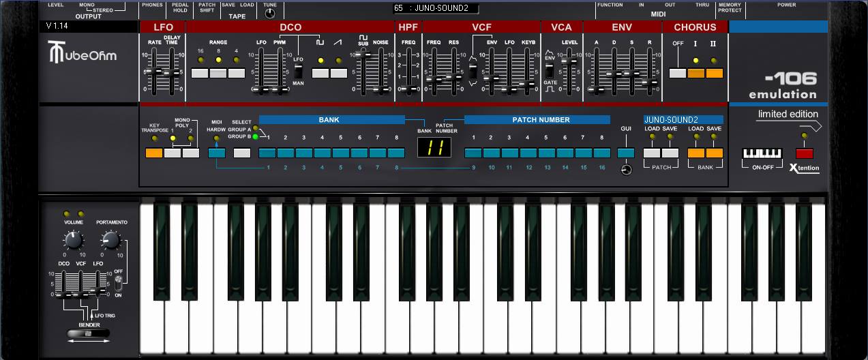Click the bank and patch number display
Screen dimensions: 868x360
436,147
